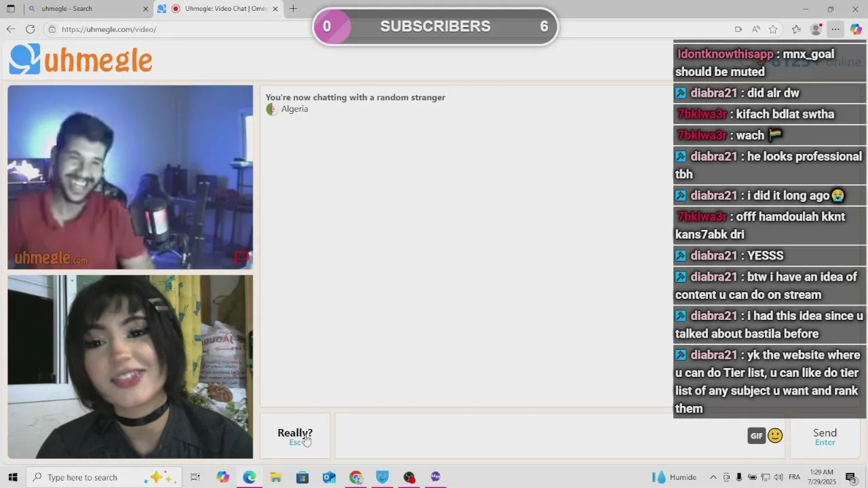Open File Explorer from taskbar
This screenshot has width=868, height=488.
click(276, 477)
